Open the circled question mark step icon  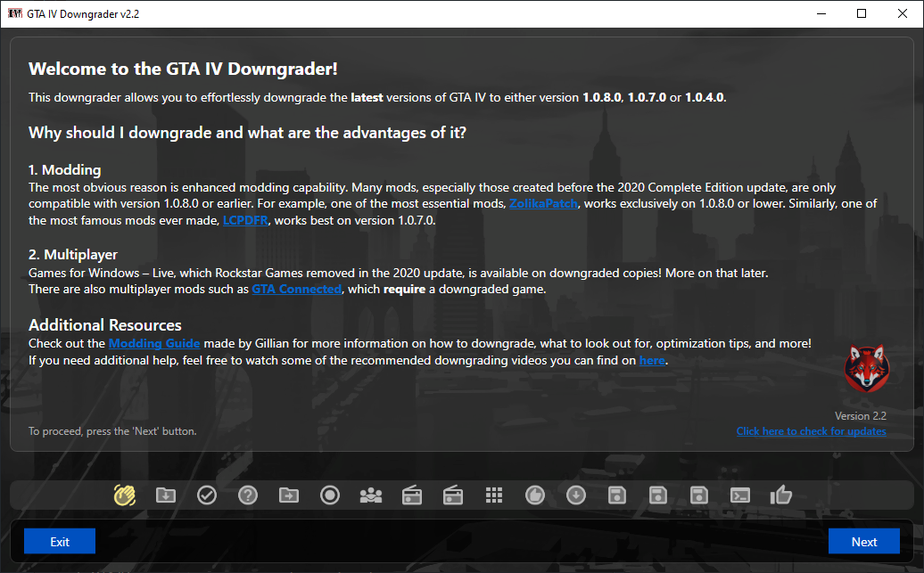coord(248,495)
